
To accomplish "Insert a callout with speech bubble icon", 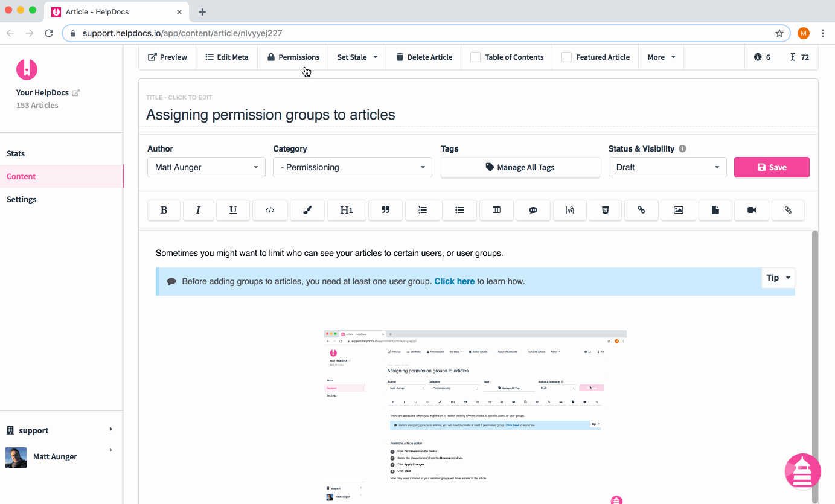I will tap(533, 210).
